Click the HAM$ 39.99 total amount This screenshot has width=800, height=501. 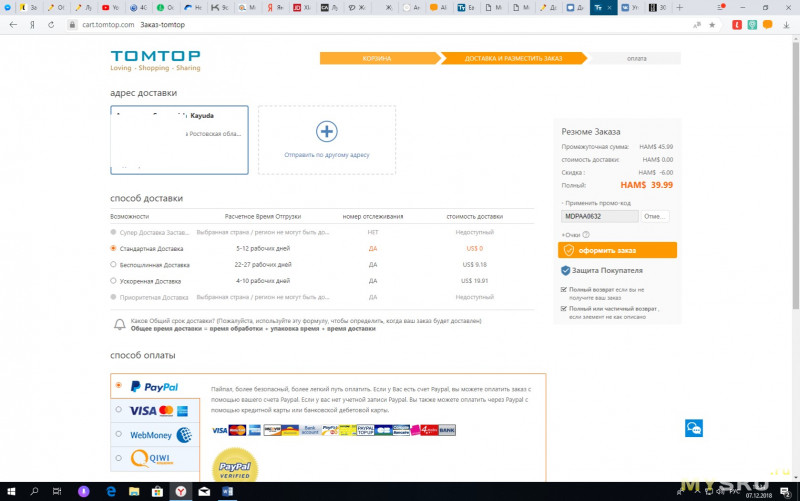(646, 185)
